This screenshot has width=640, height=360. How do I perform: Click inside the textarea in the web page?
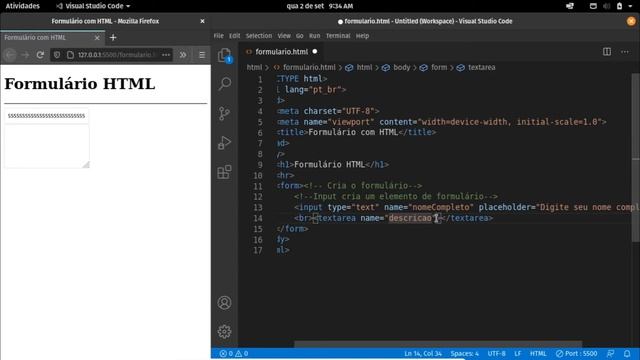pyautogui.click(x=47, y=146)
